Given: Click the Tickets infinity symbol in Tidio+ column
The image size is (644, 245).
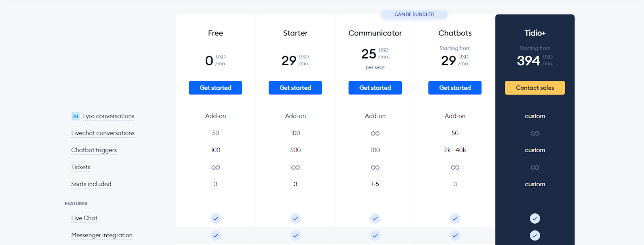Looking at the screenshot, I should coord(535,167).
